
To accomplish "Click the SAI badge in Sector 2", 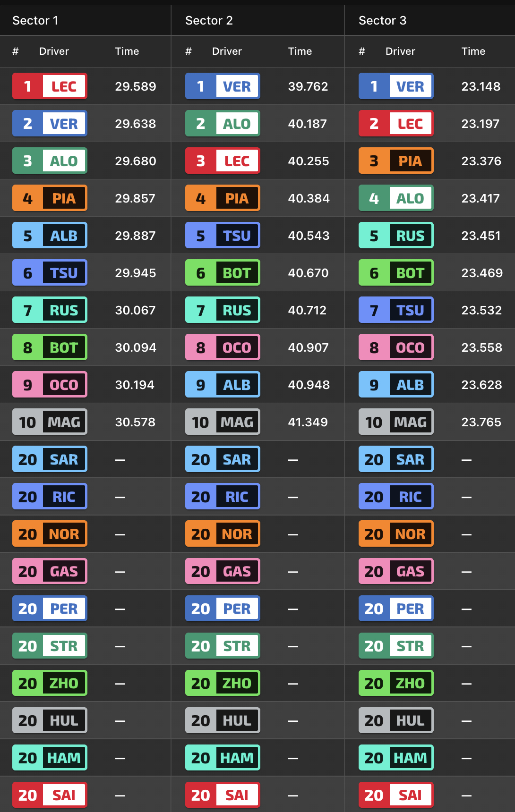I will [x=223, y=795].
